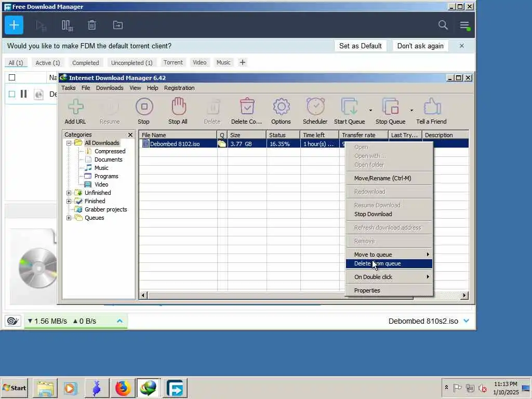The width and height of the screenshot is (532, 399).
Task: Close the IDM Categories panel
Action: tap(130, 135)
